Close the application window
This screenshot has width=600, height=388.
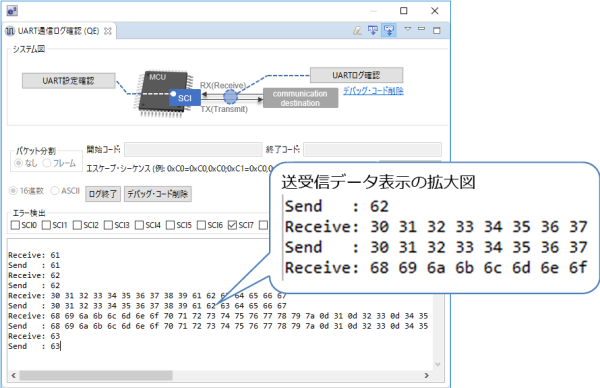[435, 11]
